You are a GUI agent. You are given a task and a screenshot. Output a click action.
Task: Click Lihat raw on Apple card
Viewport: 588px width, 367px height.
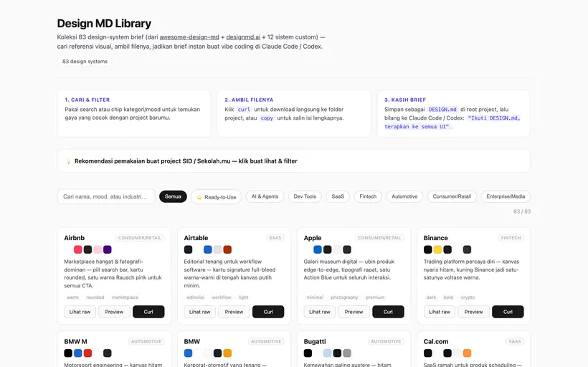320,312
